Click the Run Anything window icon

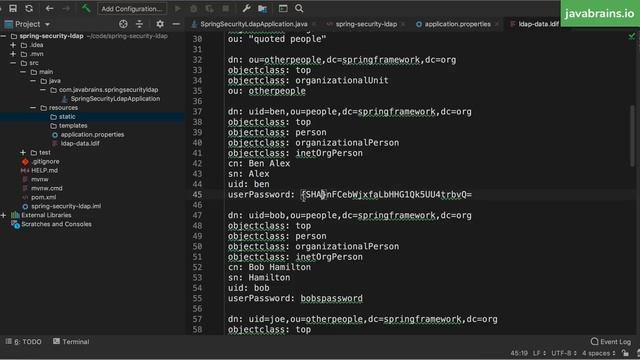click(283, 9)
